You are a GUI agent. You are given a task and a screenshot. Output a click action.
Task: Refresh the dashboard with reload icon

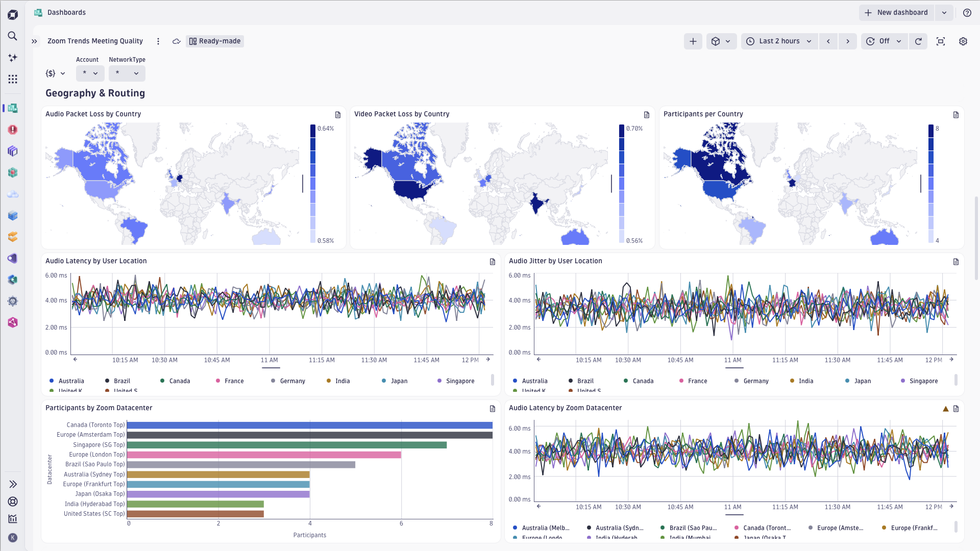point(918,41)
